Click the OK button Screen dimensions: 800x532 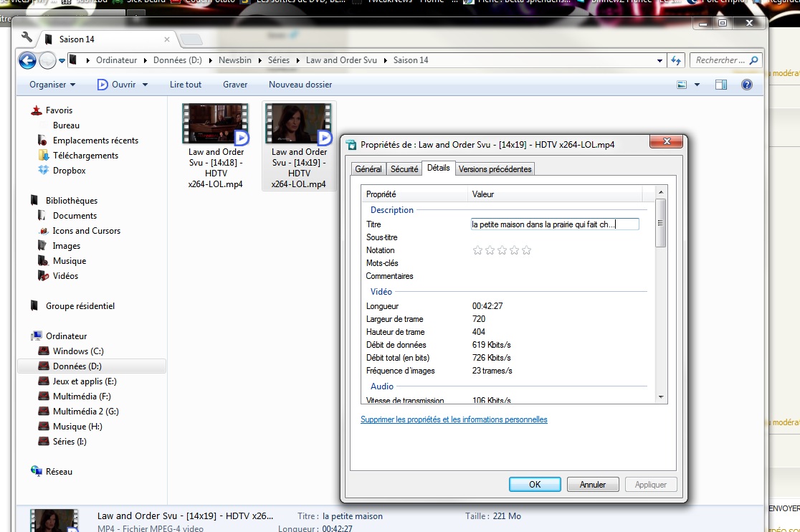pyautogui.click(x=535, y=485)
